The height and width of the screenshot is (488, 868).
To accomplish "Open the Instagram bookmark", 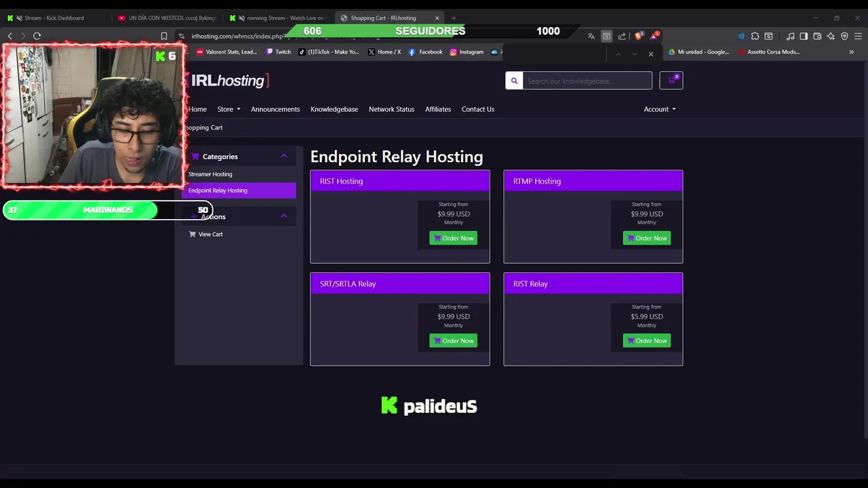I will tap(467, 52).
